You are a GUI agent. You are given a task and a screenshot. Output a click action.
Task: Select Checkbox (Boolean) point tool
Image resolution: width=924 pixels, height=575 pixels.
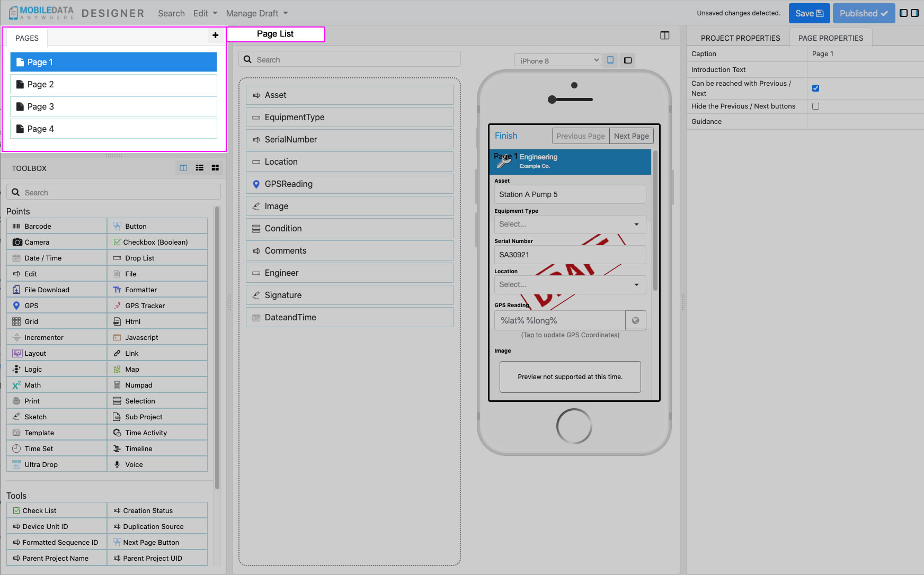click(157, 242)
